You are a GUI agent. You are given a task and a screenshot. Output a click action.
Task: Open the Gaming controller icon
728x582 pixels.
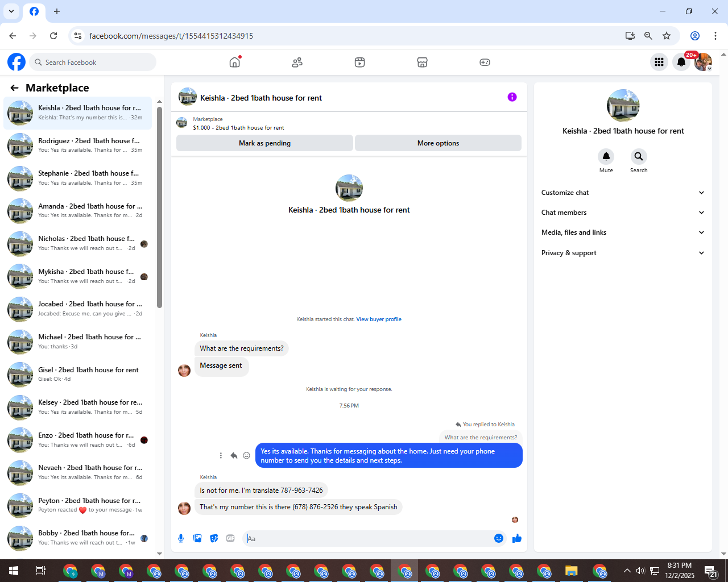pos(485,62)
